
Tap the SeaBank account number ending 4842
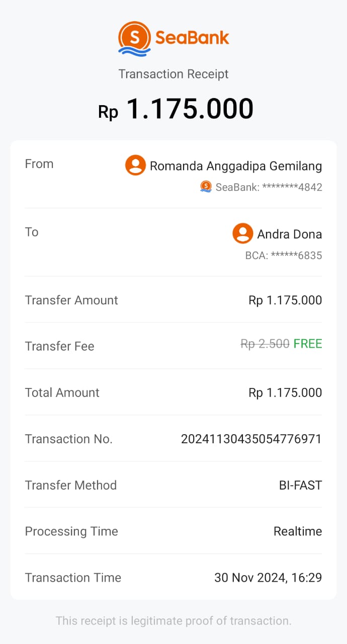point(269,187)
